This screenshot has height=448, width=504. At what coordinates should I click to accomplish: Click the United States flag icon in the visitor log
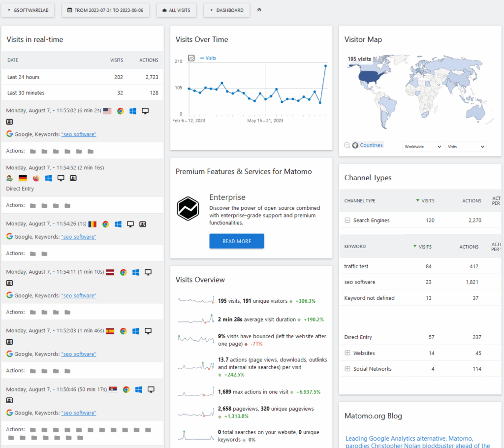(x=107, y=111)
